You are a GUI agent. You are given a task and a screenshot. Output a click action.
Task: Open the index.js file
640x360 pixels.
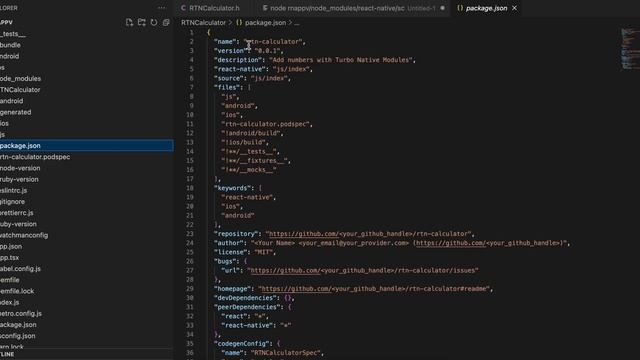pyautogui.click(x=87, y=302)
